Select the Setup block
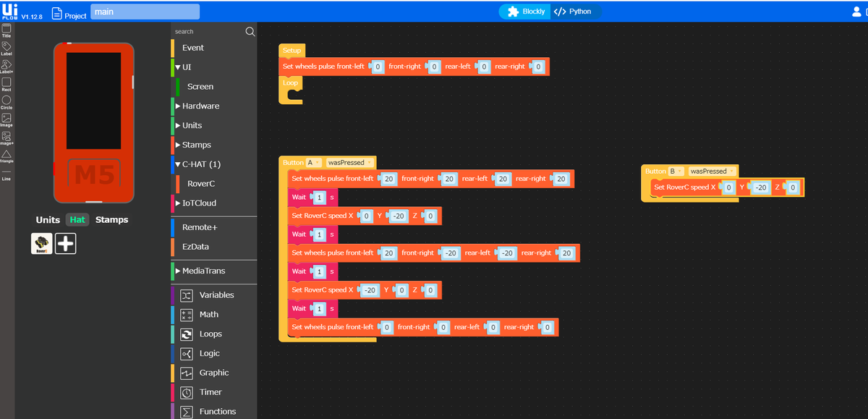The image size is (868, 419). tap(292, 51)
